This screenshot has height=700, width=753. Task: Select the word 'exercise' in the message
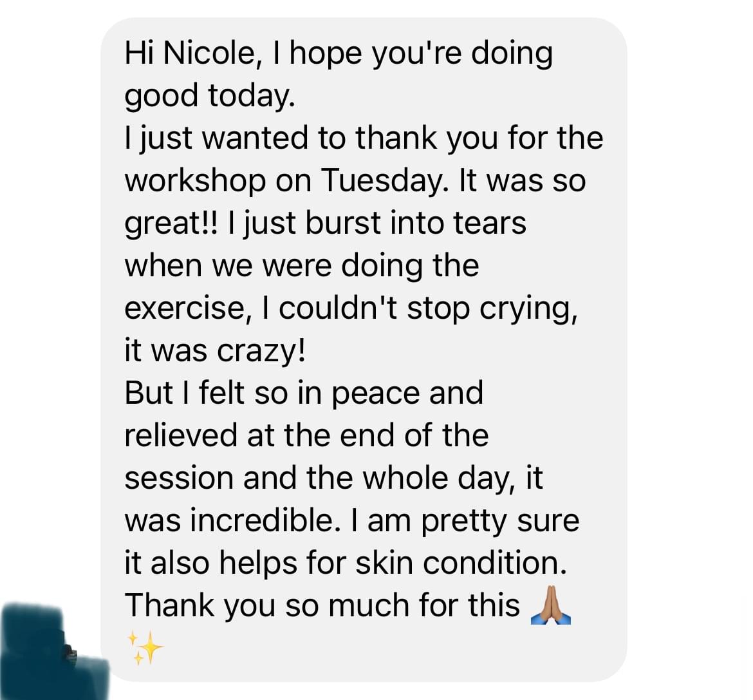[185, 308]
